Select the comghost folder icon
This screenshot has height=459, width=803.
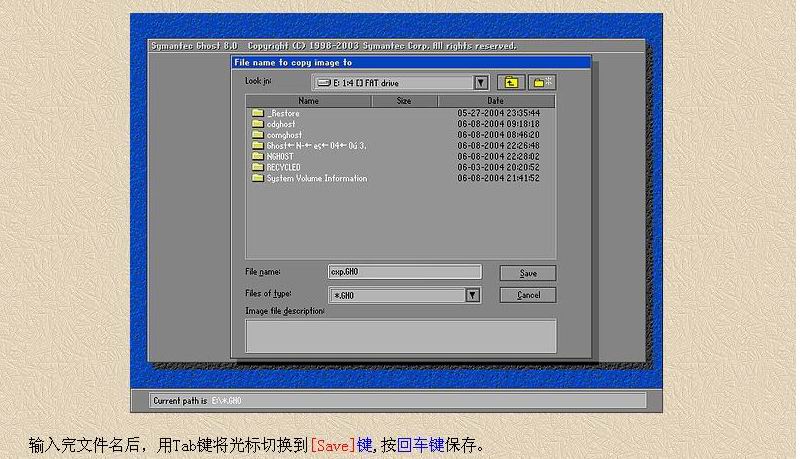coord(258,134)
